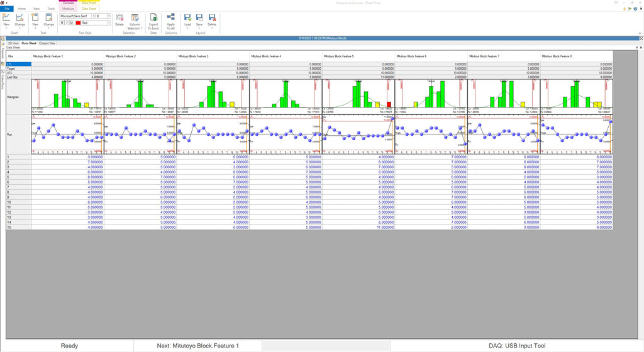The height and width of the screenshot is (352, 644).
Task: Toggle Underline text style
Action: 71,23
